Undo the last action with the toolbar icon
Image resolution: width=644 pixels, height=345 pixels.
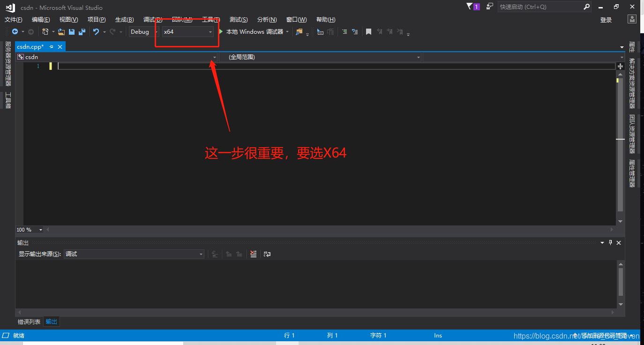click(x=96, y=32)
